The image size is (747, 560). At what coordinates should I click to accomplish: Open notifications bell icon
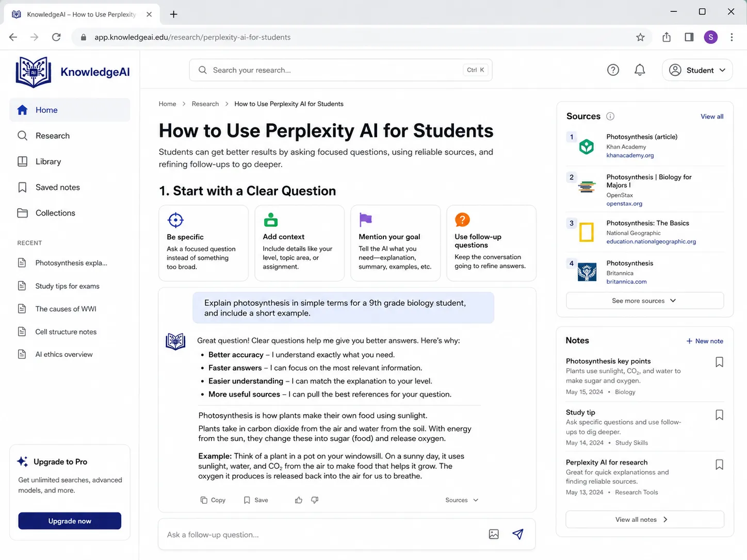[640, 70]
